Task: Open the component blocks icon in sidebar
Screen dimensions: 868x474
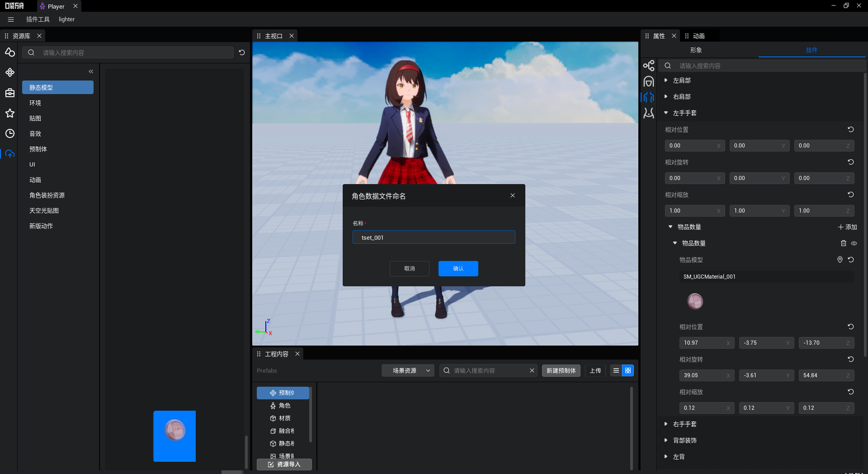Action: pos(10,72)
